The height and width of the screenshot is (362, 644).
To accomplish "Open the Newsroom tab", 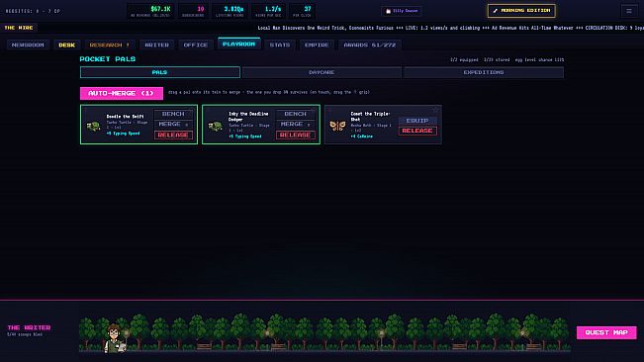I will [28, 45].
